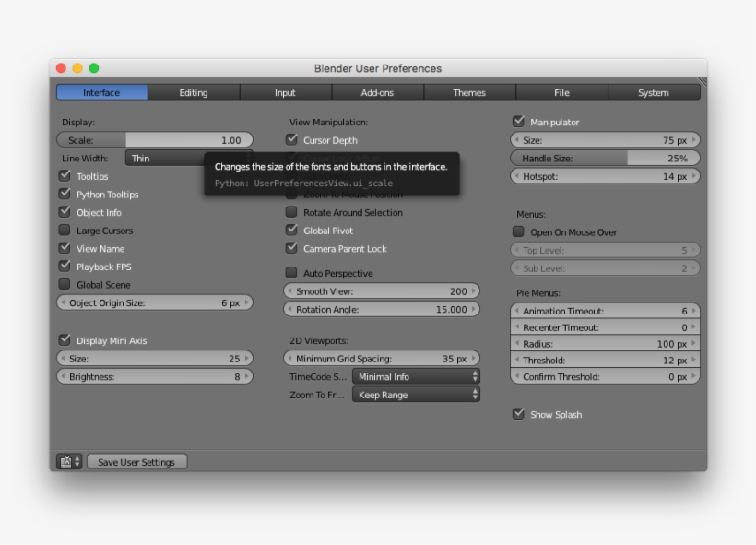Decrease Manipulator Size with its left arrow
756x545 pixels.
[517, 140]
